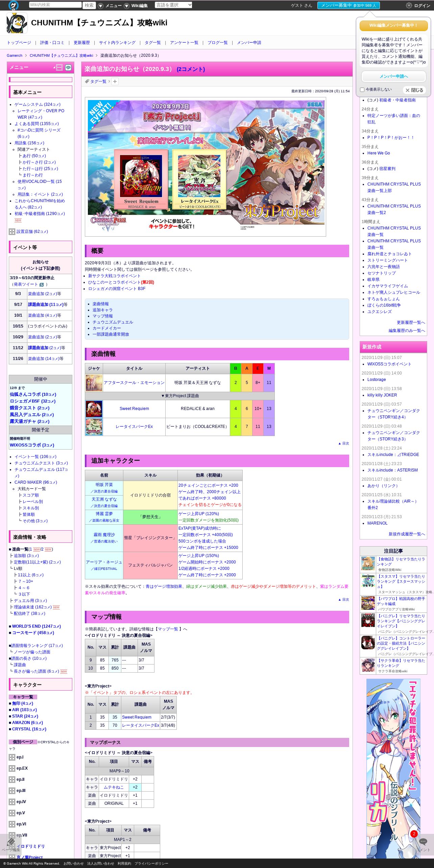Expand the ep.III character list

tap(12, 791)
